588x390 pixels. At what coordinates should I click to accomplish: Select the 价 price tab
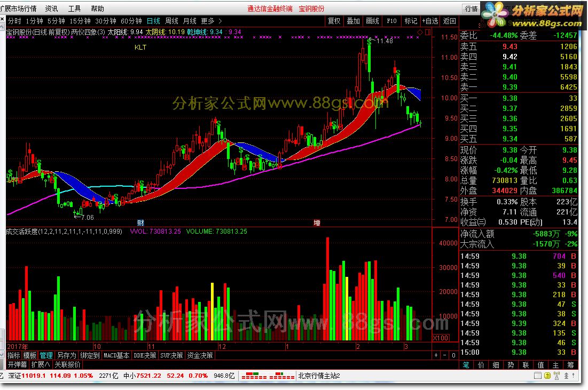[481, 365]
